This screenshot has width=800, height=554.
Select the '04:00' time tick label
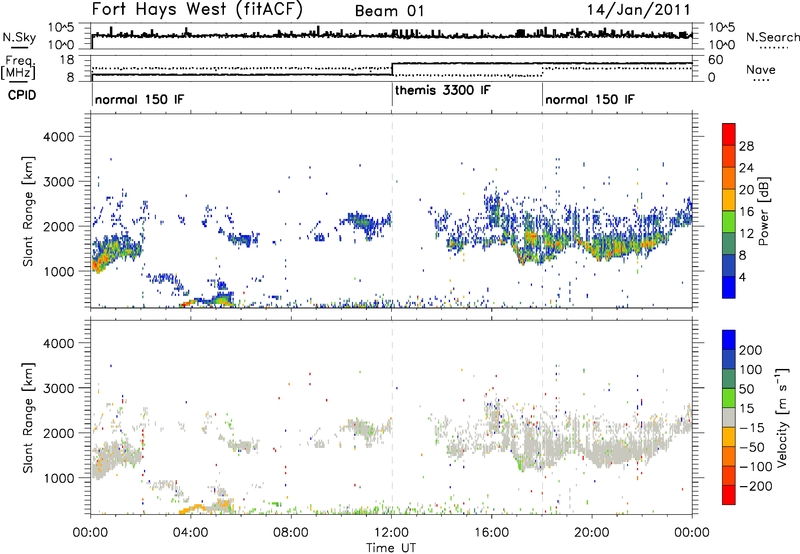(x=190, y=533)
